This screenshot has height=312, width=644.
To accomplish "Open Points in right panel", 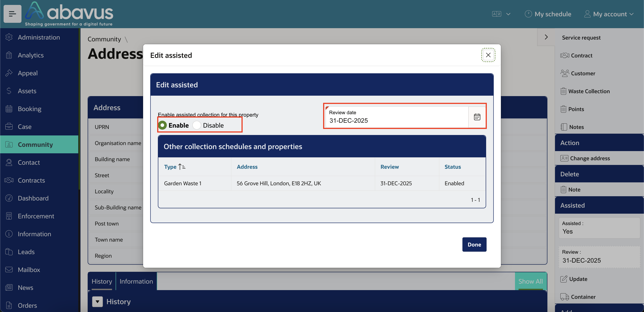I will coord(572,109).
